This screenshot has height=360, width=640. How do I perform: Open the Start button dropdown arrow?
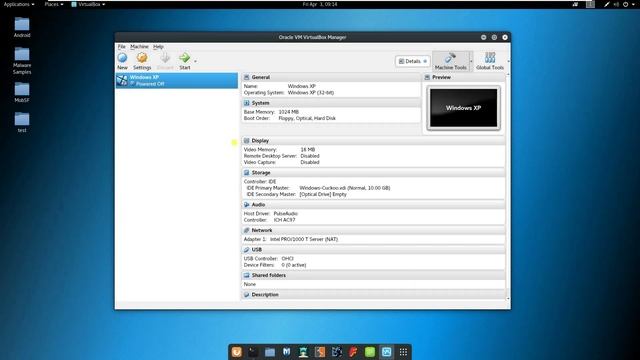point(196,61)
